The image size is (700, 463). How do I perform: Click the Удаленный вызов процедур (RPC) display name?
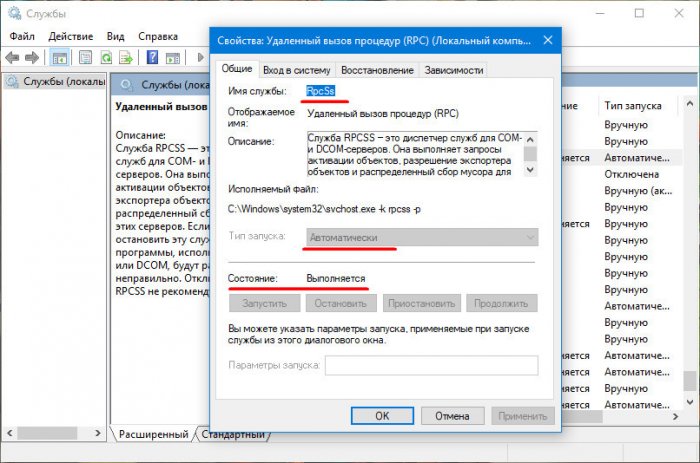tap(383, 113)
